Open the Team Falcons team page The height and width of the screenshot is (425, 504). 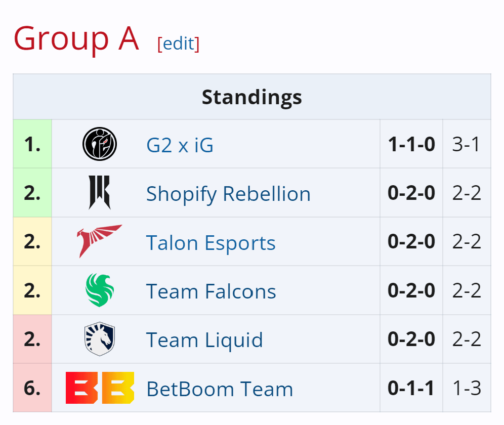212,291
